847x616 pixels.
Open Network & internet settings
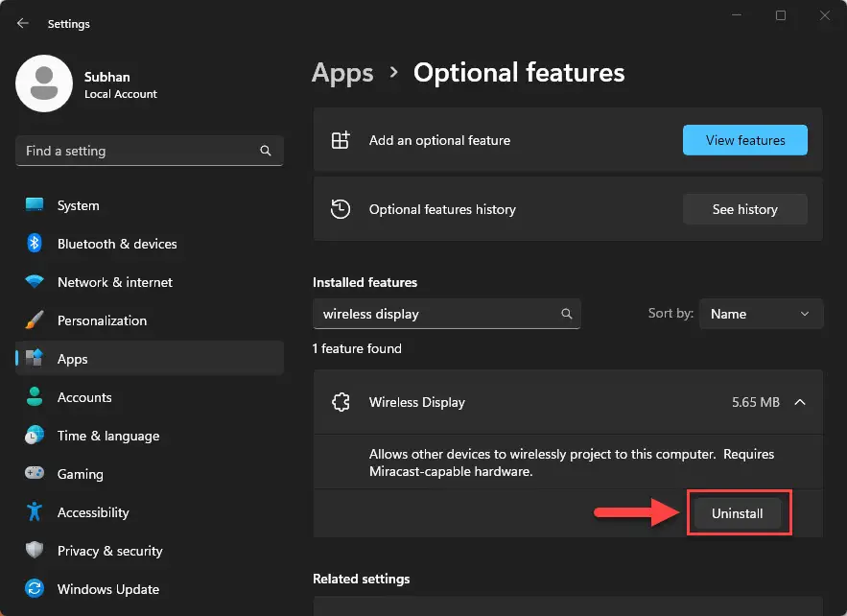coord(114,282)
